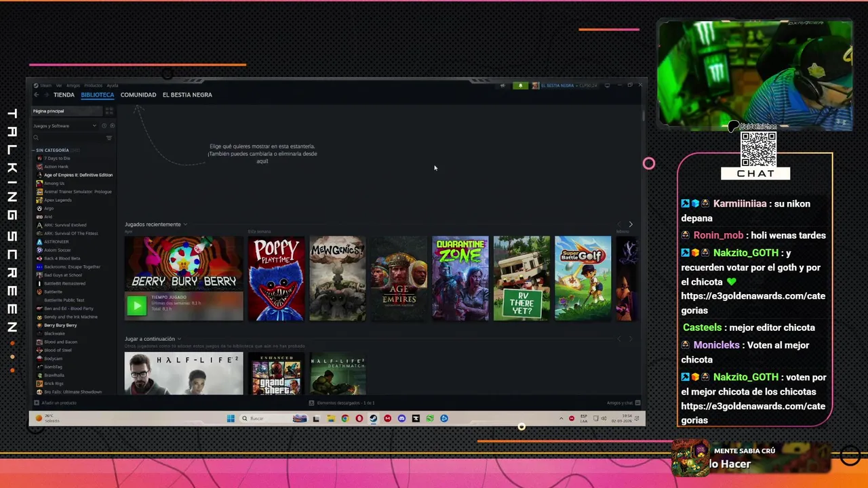Click the weather widget in the taskbar
The height and width of the screenshot is (488, 868).
[46, 418]
